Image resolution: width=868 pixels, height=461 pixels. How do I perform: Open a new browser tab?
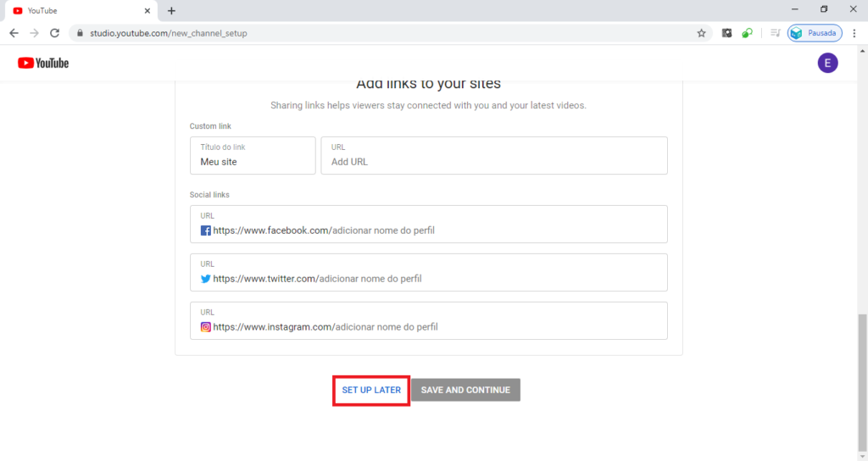(171, 11)
